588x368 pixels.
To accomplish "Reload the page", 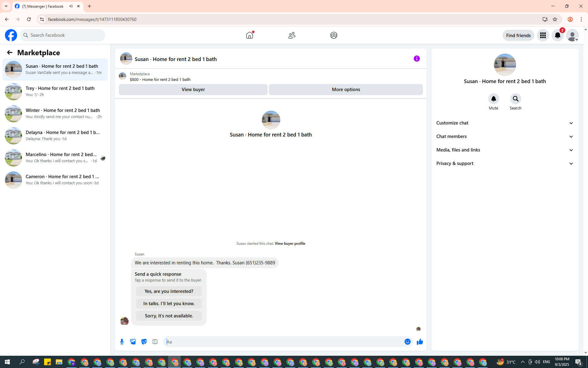I will pyautogui.click(x=29, y=19).
